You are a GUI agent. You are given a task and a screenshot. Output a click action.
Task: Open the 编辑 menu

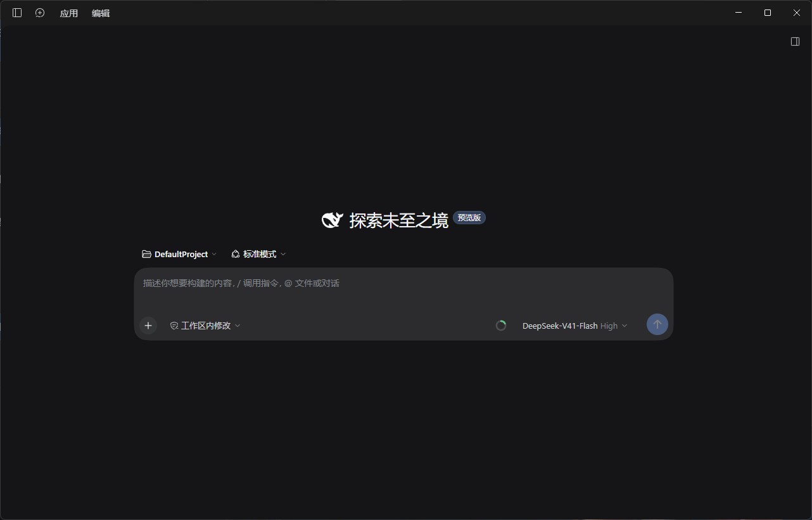101,13
